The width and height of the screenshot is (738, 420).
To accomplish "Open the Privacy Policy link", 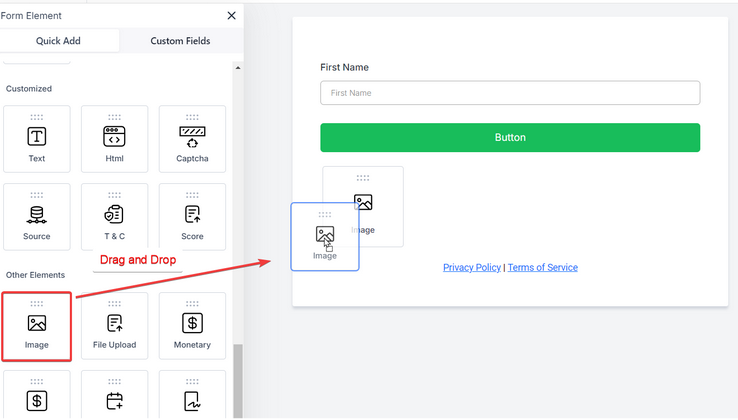I will [x=472, y=267].
